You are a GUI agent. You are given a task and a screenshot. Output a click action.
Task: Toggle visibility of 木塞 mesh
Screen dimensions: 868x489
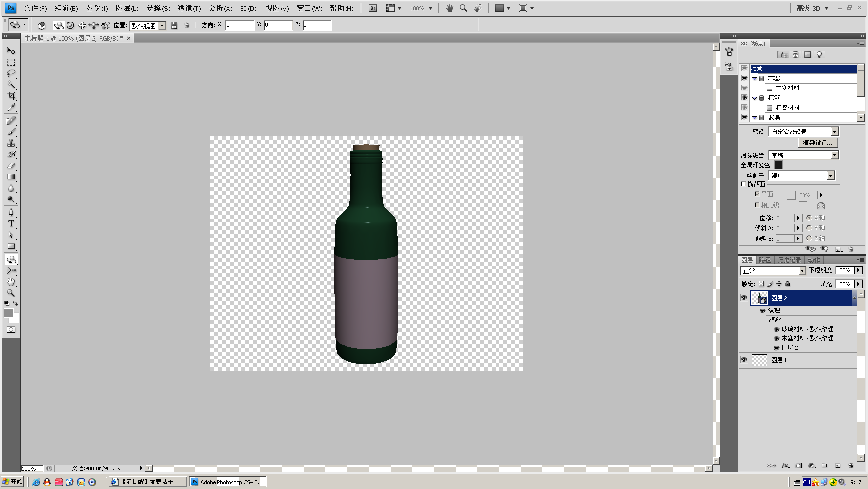(x=744, y=78)
